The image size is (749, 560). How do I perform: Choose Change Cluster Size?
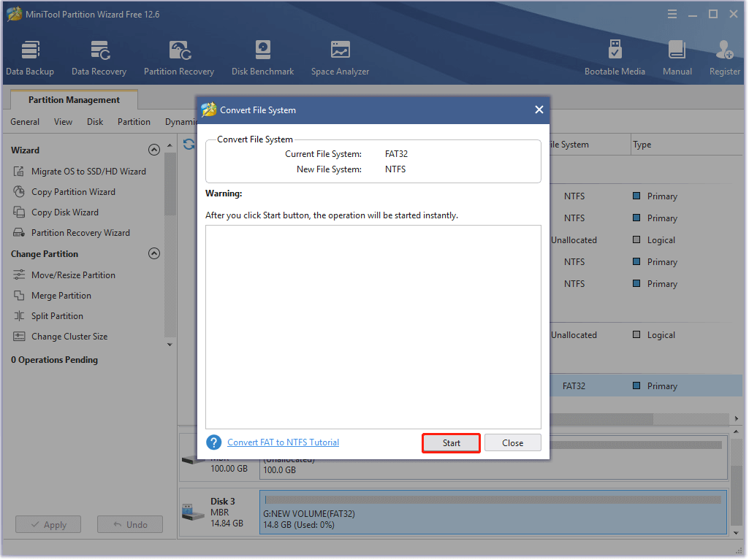[x=60, y=337]
